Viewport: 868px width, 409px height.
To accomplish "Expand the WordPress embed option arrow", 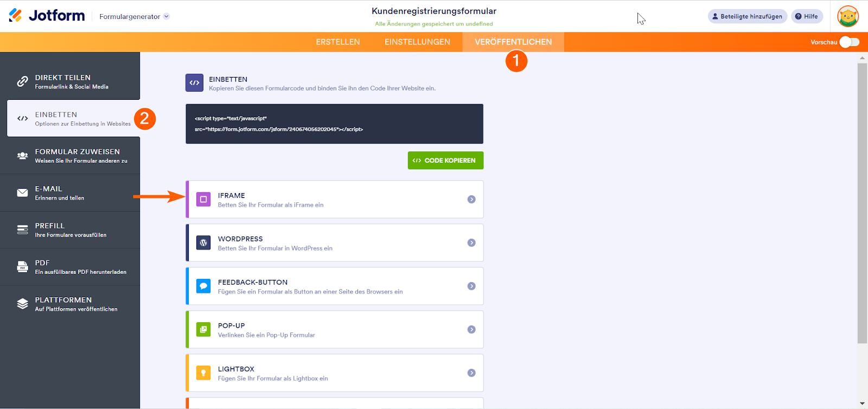I will coord(471,243).
